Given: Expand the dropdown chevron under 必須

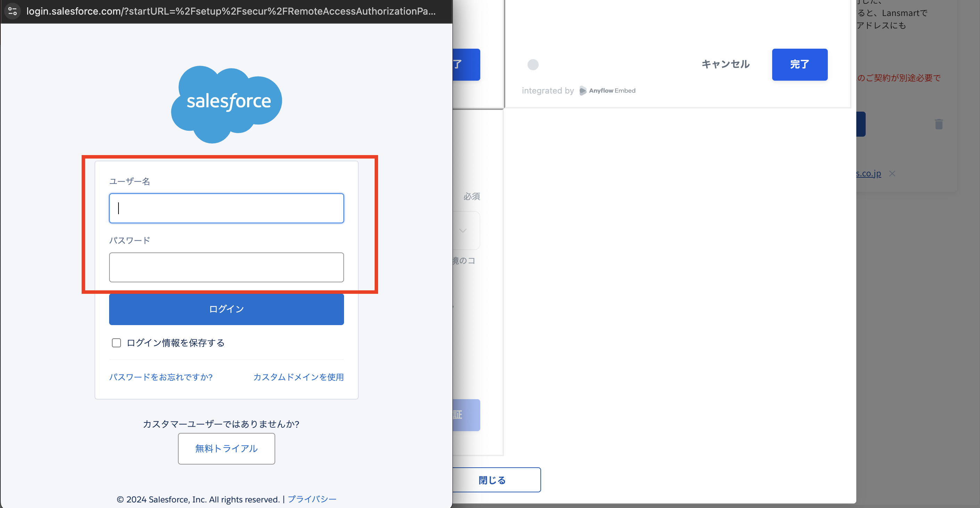Looking at the screenshot, I should click(x=463, y=231).
